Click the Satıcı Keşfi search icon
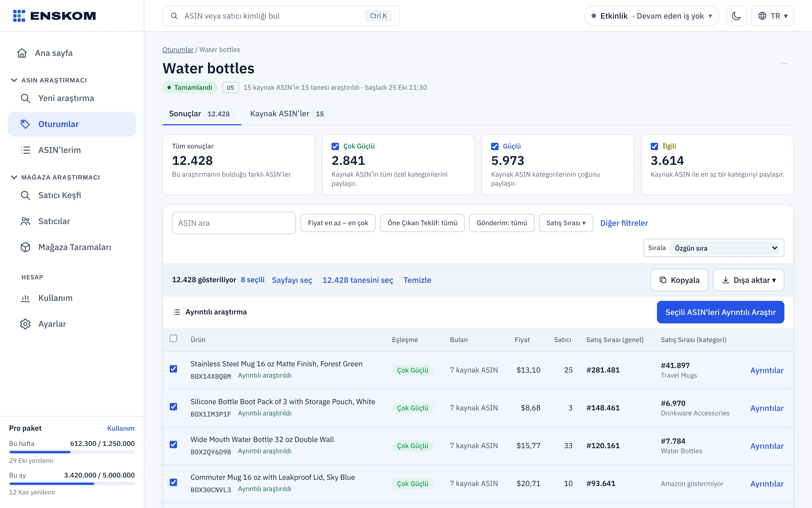 25,195
